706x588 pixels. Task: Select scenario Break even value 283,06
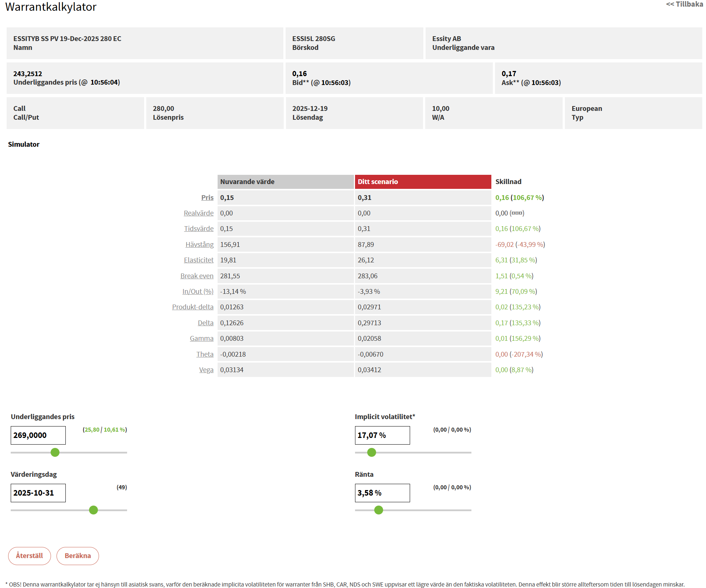(368, 276)
